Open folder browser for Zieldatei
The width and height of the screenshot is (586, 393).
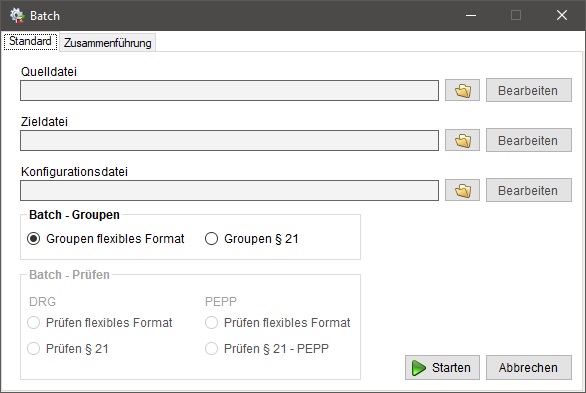tap(462, 140)
